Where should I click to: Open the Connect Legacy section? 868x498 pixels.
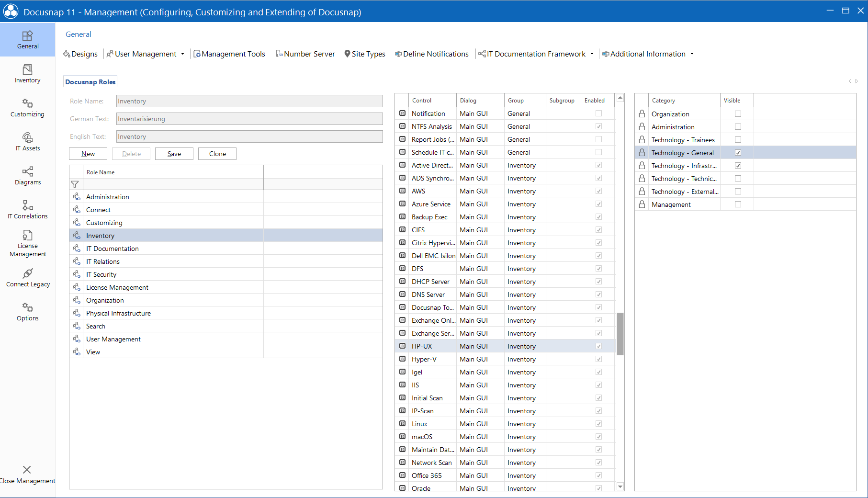pyautogui.click(x=27, y=277)
